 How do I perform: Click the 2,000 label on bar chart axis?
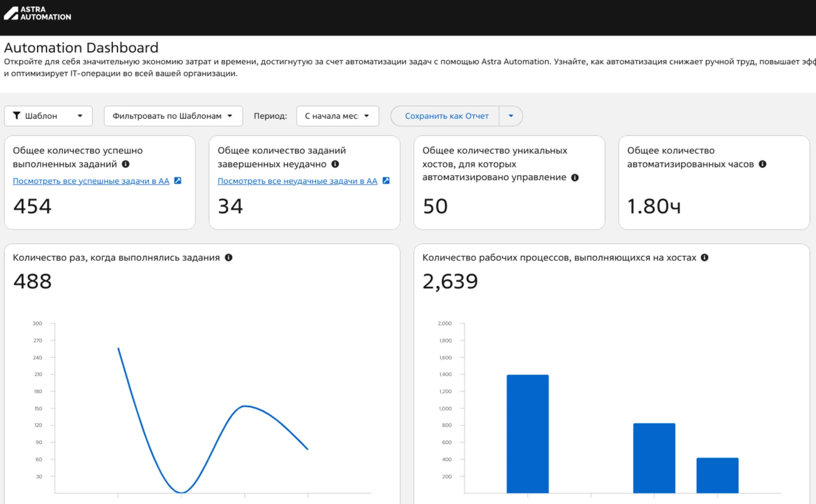[x=445, y=323]
